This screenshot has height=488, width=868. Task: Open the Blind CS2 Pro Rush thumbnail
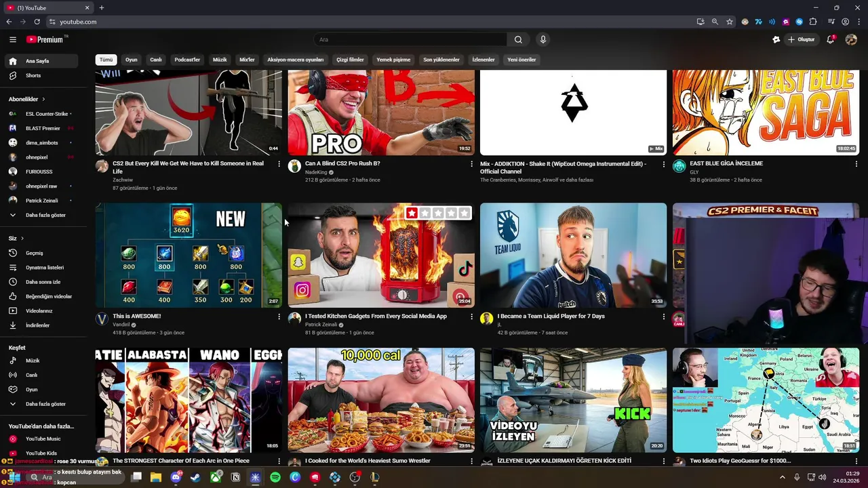point(381,113)
